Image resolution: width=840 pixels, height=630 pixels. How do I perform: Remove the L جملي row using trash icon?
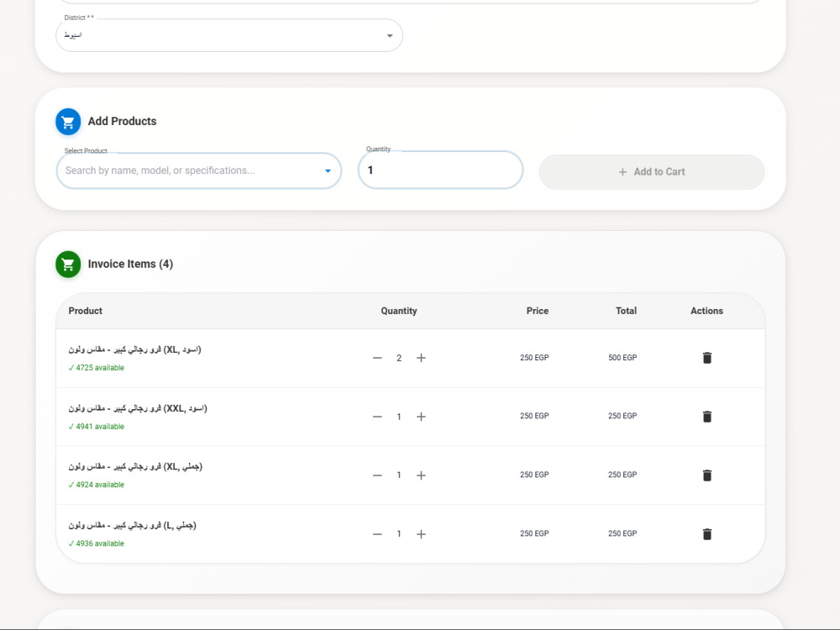706,534
